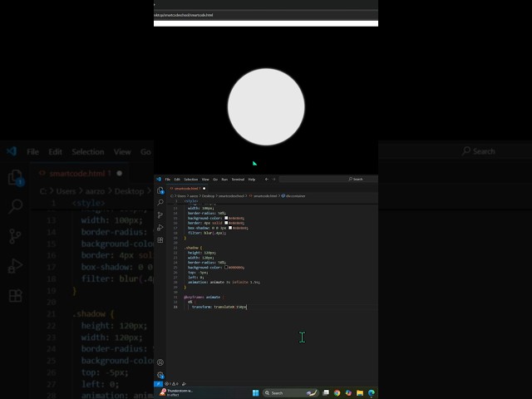This screenshot has width=532, height=399.
Task: Click the Go Forward arrow in the title bar
Action: click(x=273, y=180)
